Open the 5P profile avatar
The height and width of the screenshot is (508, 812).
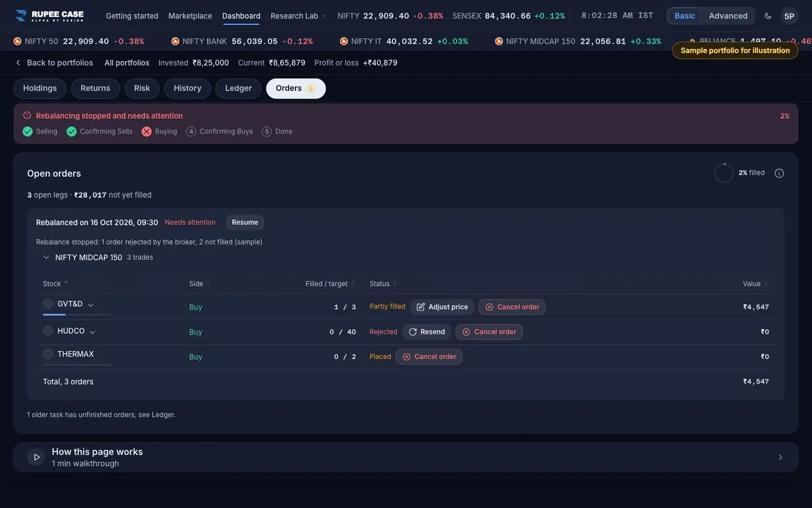(x=789, y=16)
